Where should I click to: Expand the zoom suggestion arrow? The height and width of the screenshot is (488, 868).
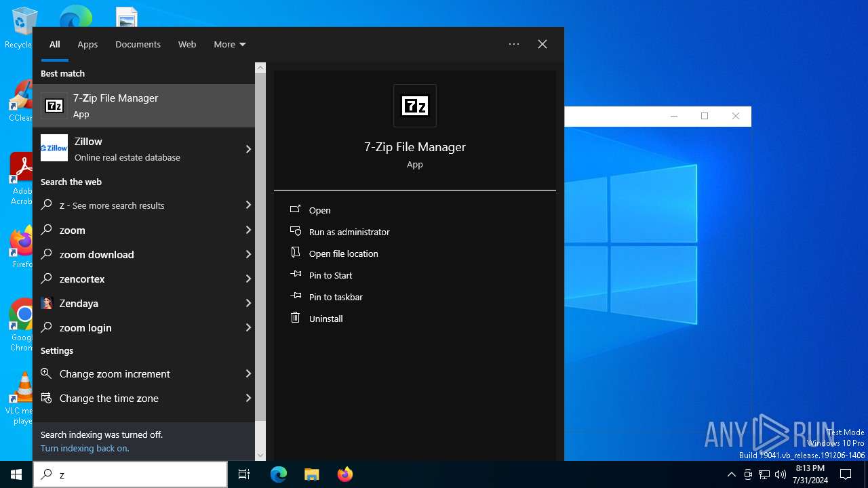pyautogui.click(x=248, y=230)
